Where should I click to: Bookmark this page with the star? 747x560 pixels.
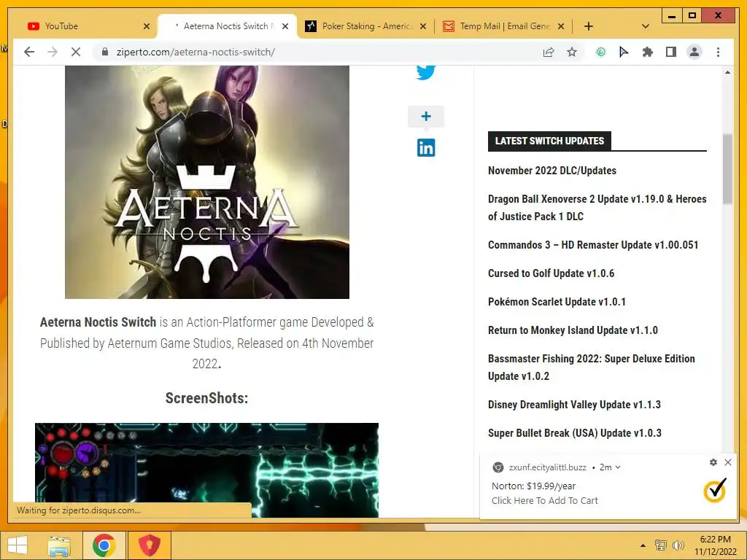click(x=572, y=52)
